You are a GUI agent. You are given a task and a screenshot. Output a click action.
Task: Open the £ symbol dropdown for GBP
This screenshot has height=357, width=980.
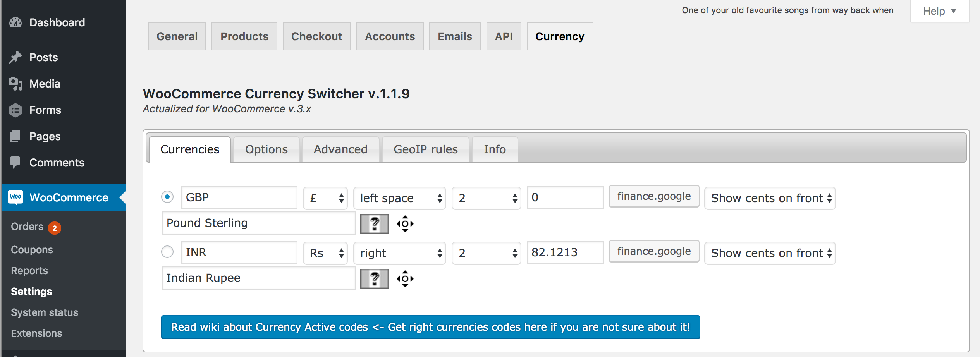pos(325,198)
